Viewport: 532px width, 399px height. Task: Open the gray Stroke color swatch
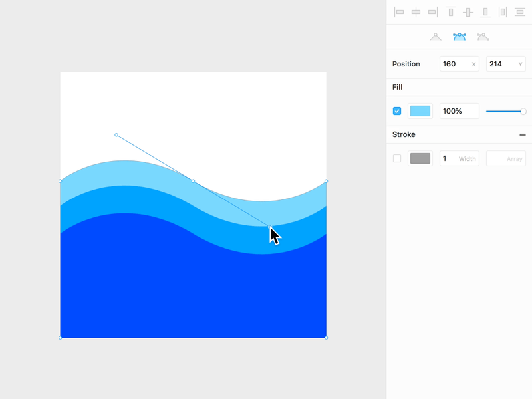pyautogui.click(x=420, y=158)
